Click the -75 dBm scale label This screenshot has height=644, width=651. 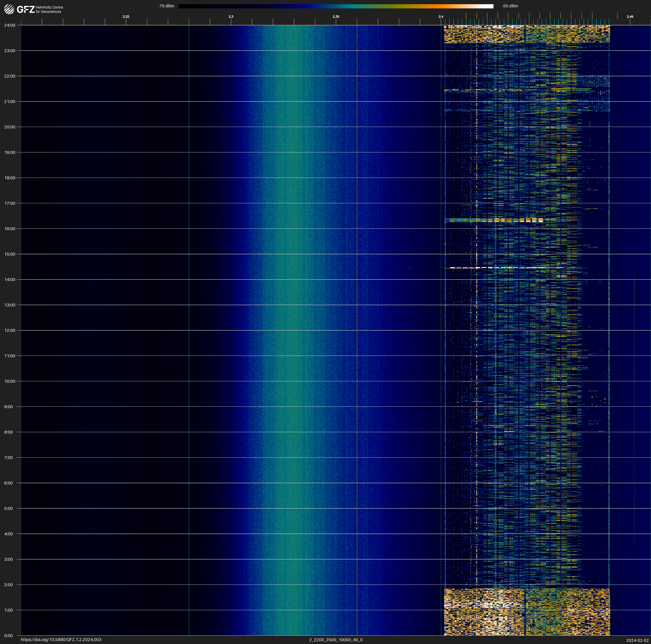[x=166, y=6]
